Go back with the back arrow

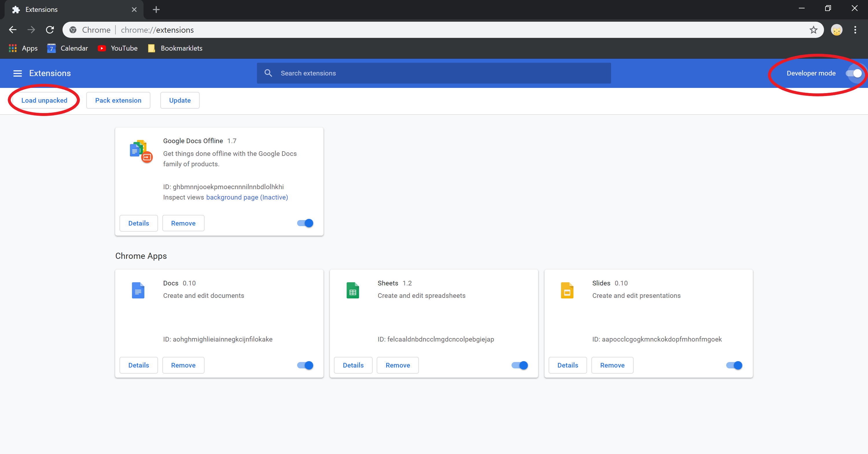(x=13, y=30)
